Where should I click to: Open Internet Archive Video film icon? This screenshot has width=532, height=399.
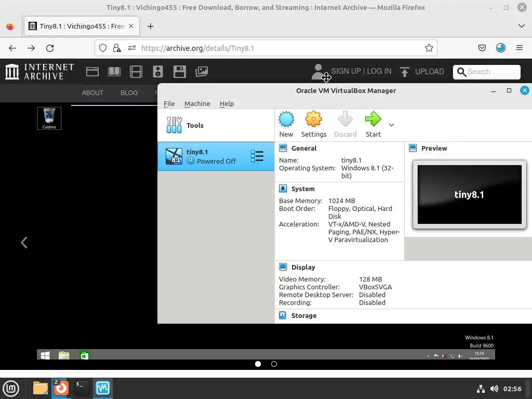(136, 72)
